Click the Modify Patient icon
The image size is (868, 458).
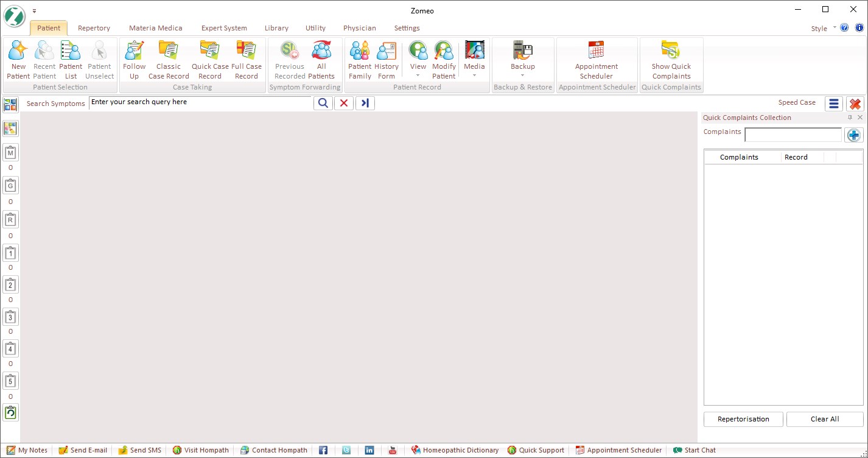444,60
